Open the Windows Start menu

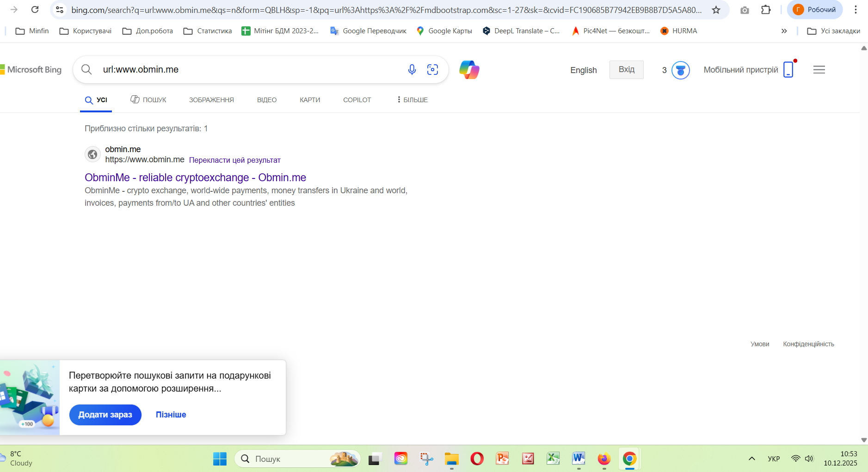coord(220,459)
